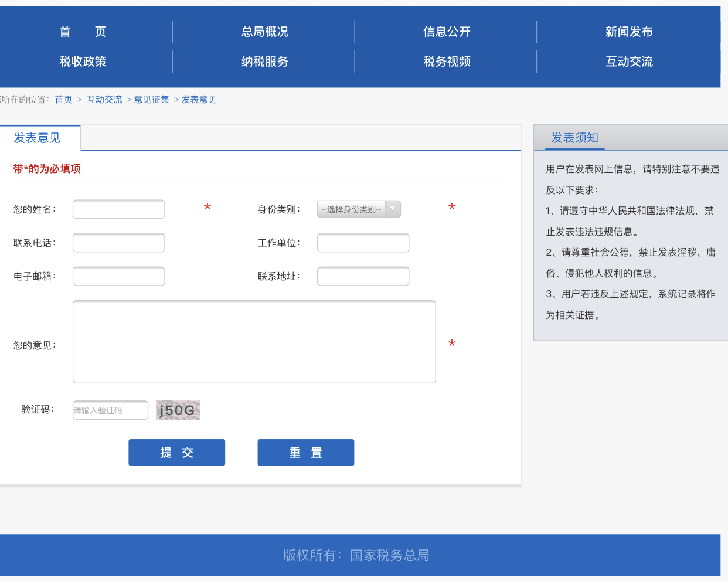Click the 意见征集 breadcrumb link
Screen dimensions: 728x581
152,100
